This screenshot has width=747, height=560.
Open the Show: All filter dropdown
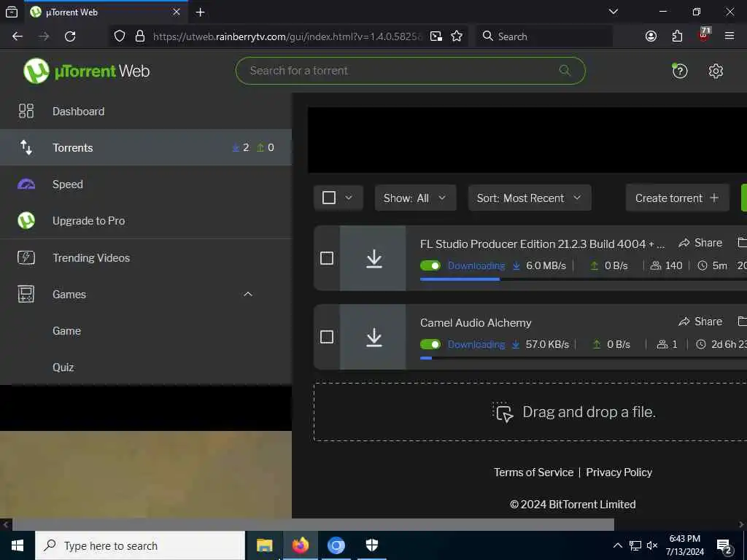(x=415, y=198)
